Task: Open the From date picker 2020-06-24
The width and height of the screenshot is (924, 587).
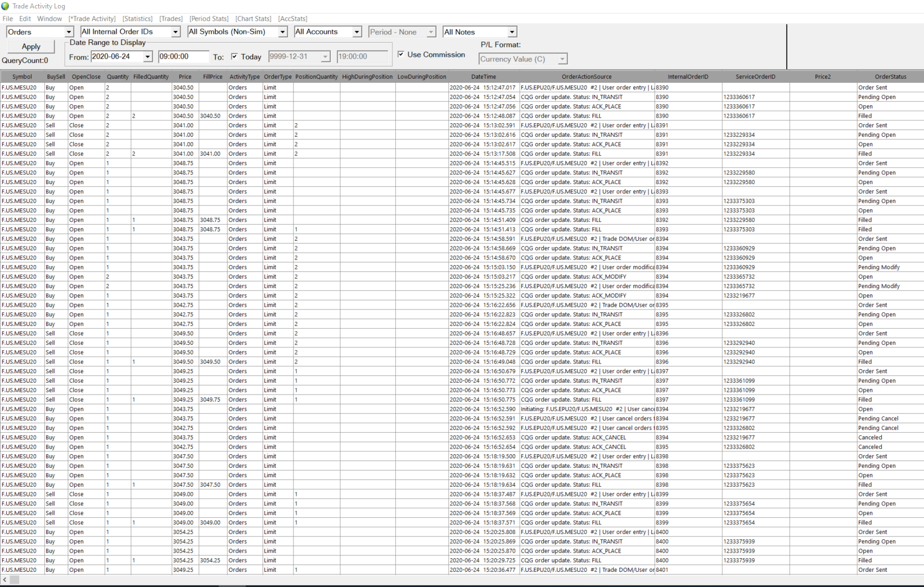Action: pyautogui.click(x=147, y=56)
